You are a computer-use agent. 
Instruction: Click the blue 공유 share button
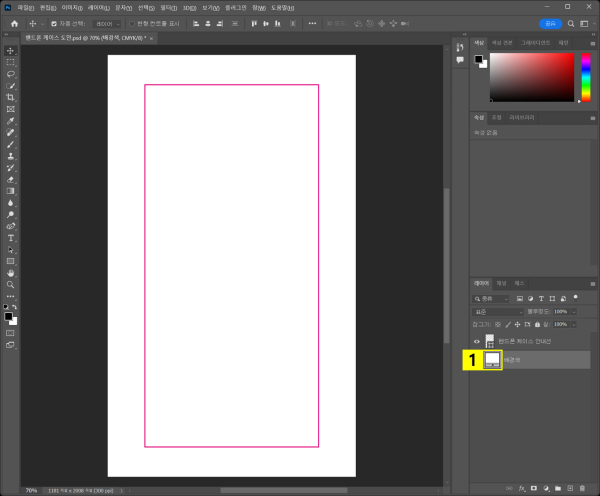click(x=550, y=22)
